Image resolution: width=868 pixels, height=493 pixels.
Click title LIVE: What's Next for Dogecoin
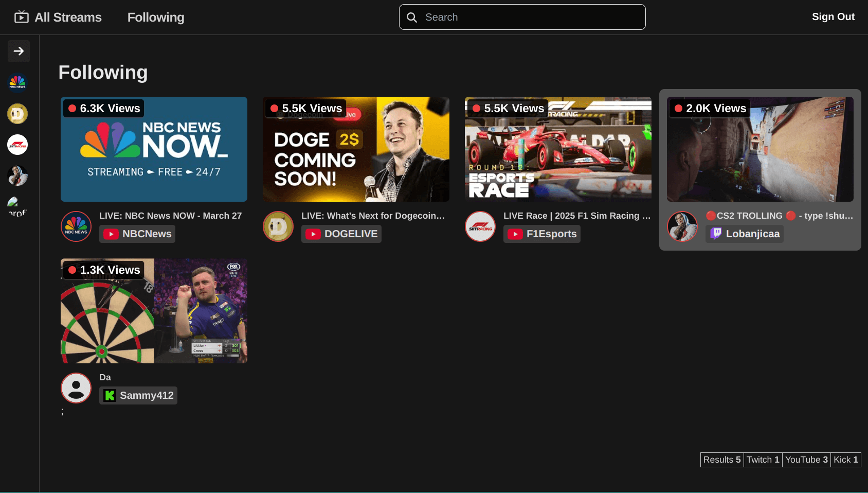pyautogui.click(x=373, y=216)
